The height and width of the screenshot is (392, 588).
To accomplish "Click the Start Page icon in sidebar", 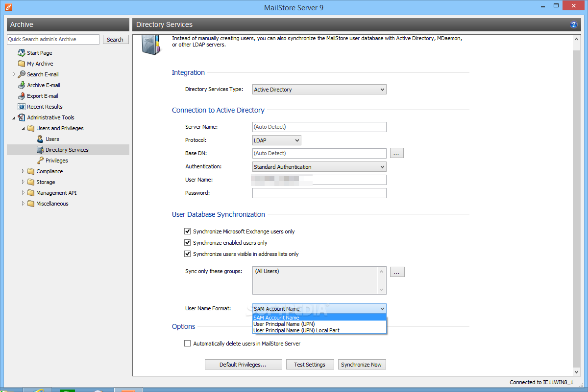I will coord(22,53).
